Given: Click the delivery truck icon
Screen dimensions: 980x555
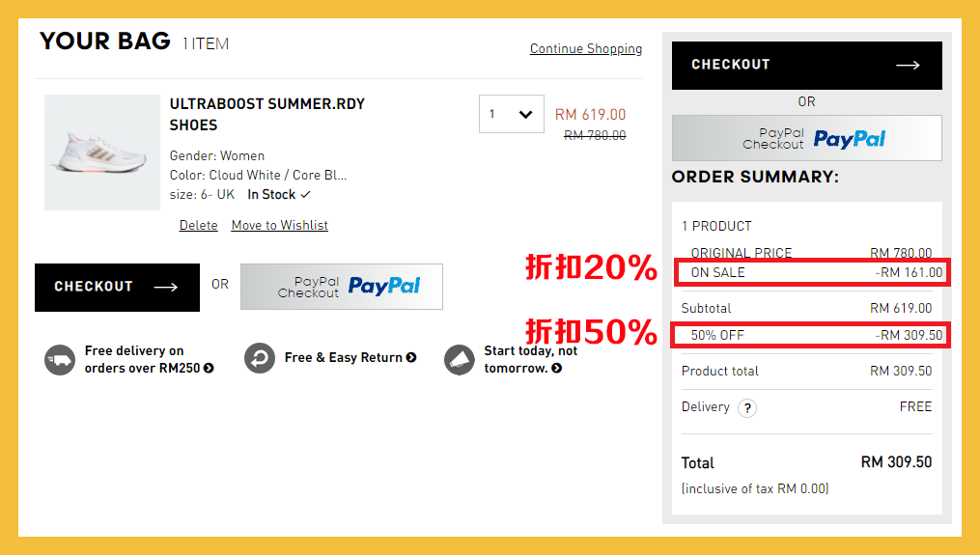Looking at the screenshot, I should pos(60,360).
